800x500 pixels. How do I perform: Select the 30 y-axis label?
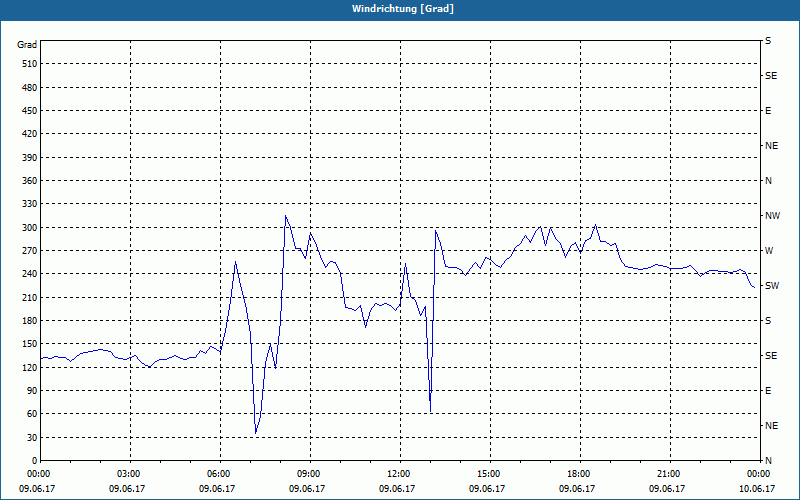point(32,437)
